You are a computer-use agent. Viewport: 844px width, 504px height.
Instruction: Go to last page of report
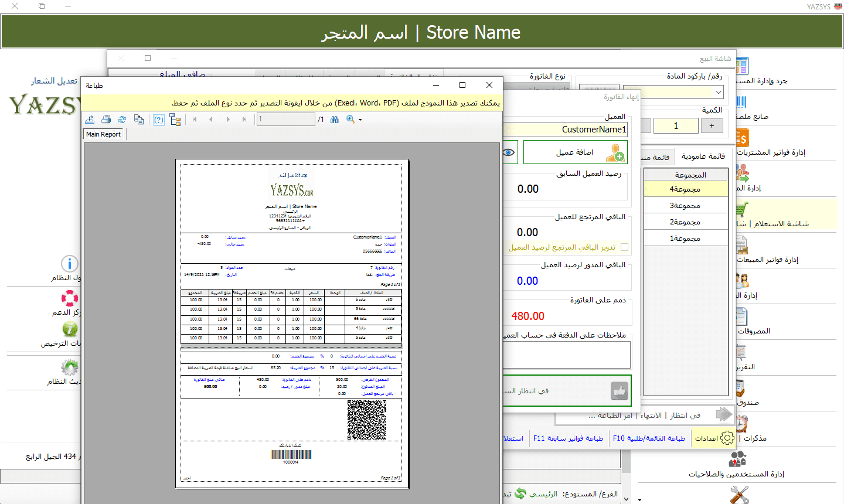point(244,120)
